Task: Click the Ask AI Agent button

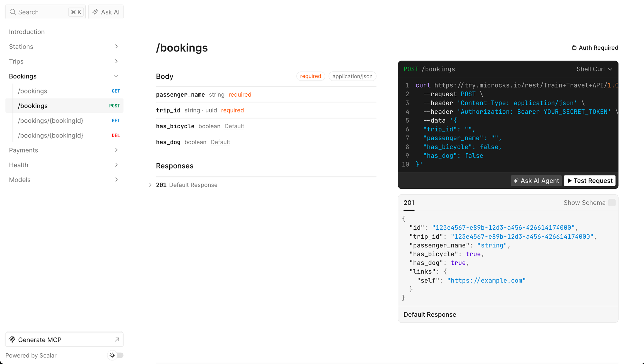Action: tap(536, 181)
